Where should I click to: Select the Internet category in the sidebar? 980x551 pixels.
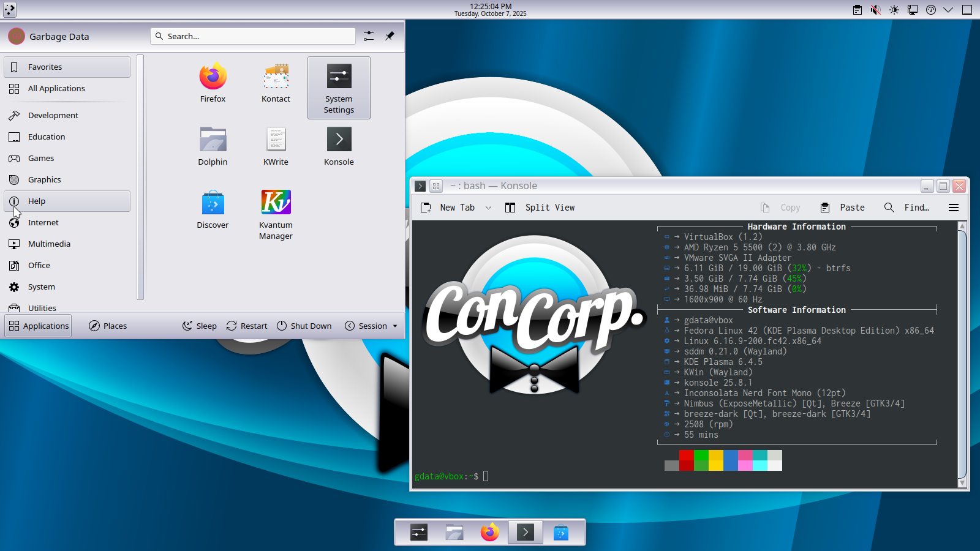pos(43,222)
